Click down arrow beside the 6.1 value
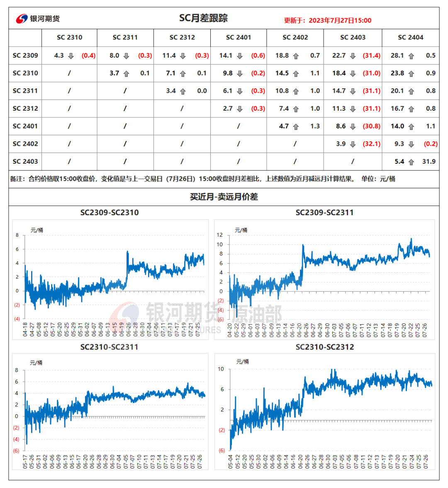The height and width of the screenshot is (488, 448). click(x=240, y=92)
